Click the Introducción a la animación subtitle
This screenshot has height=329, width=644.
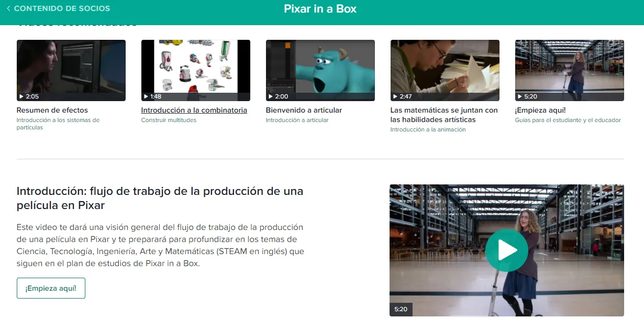click(x=428, y=129)
